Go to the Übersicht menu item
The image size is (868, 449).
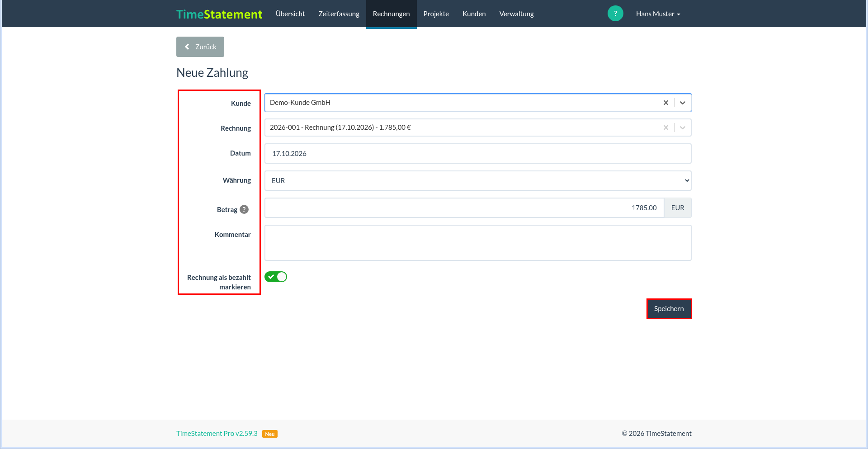tap(290, 14)
